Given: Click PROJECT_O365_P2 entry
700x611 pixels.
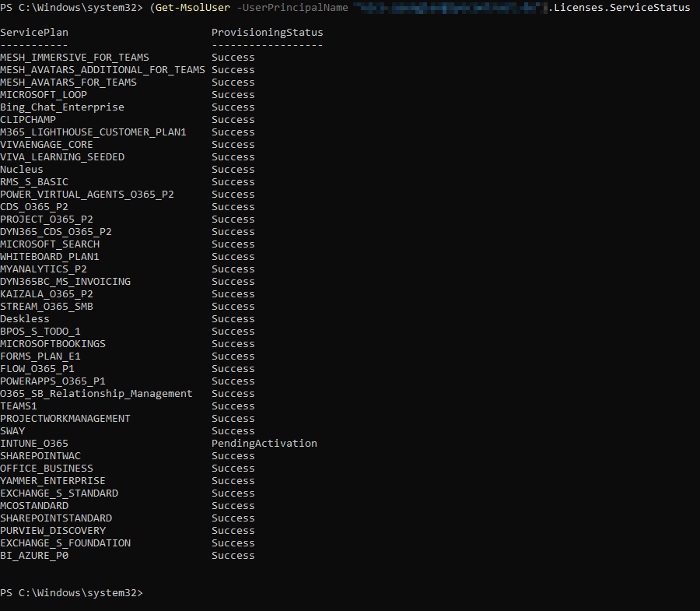Looking at the screenshot, I should tap(47, 219).
